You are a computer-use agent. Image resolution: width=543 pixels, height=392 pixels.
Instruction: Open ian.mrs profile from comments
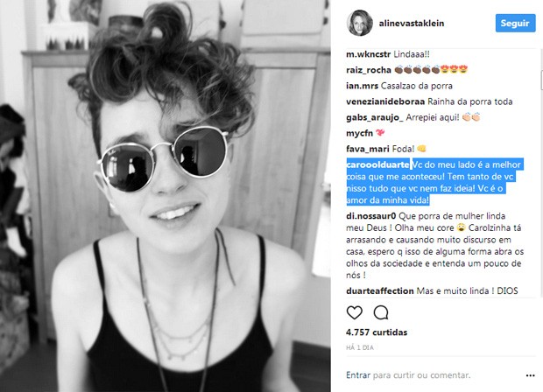[362, 86]
